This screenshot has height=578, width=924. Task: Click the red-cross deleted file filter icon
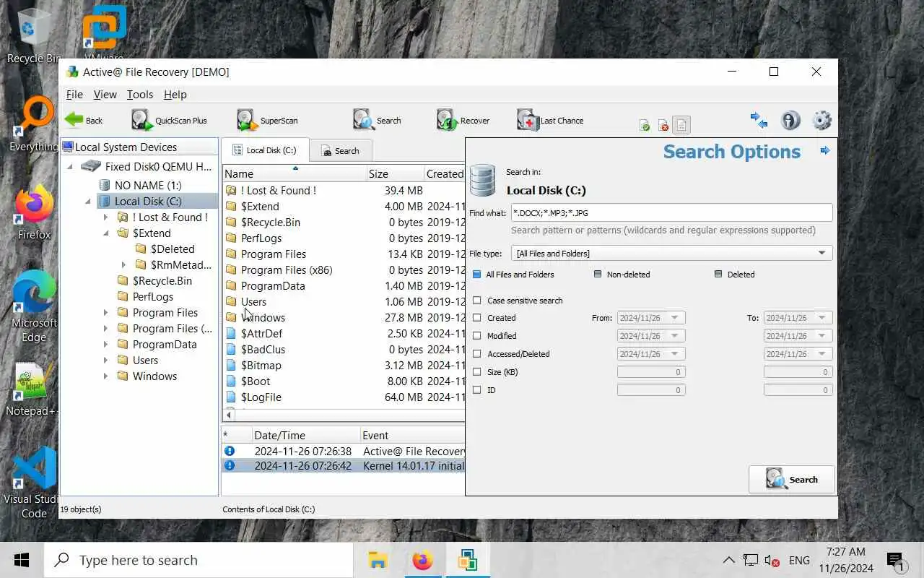pos(663,126)
